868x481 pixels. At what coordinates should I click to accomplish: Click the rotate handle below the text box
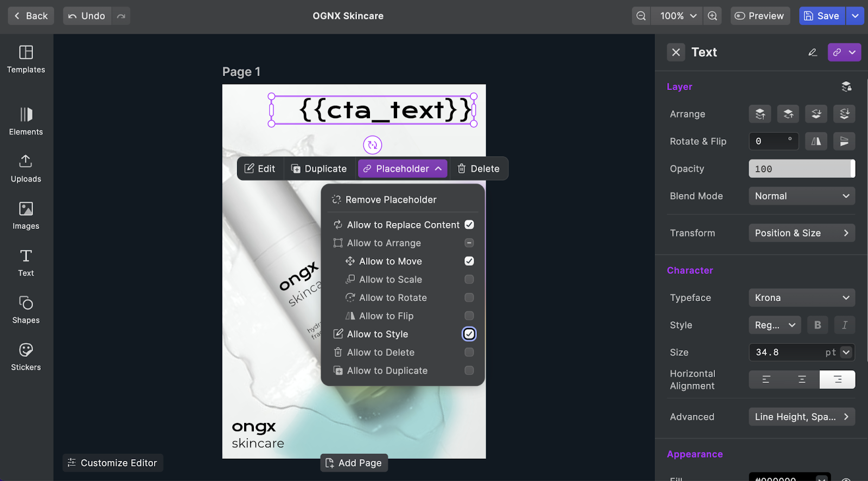[373, 145]
